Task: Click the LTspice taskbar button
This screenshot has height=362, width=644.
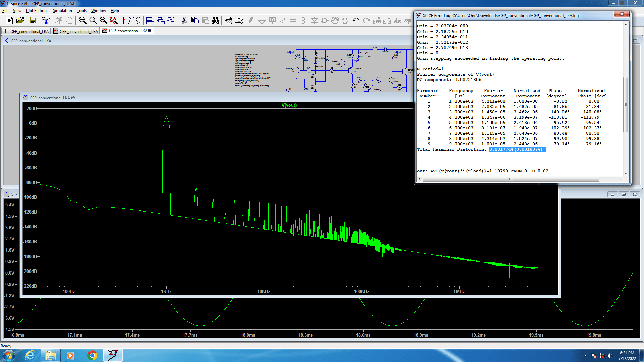Action: pos(113,355)
